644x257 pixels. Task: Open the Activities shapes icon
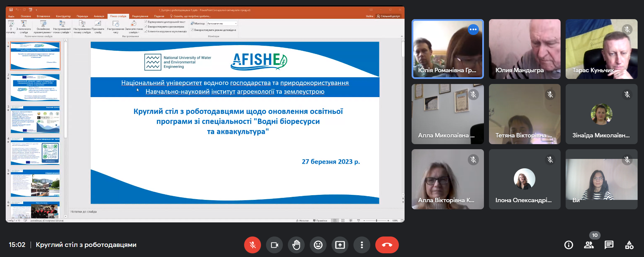coord(629,245)
